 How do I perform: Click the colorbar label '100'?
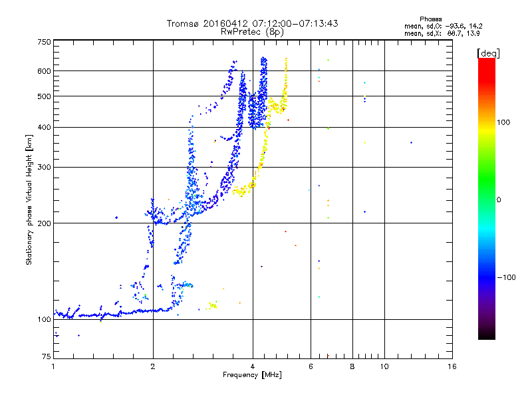pyautogui.click(x=503, y=122)
